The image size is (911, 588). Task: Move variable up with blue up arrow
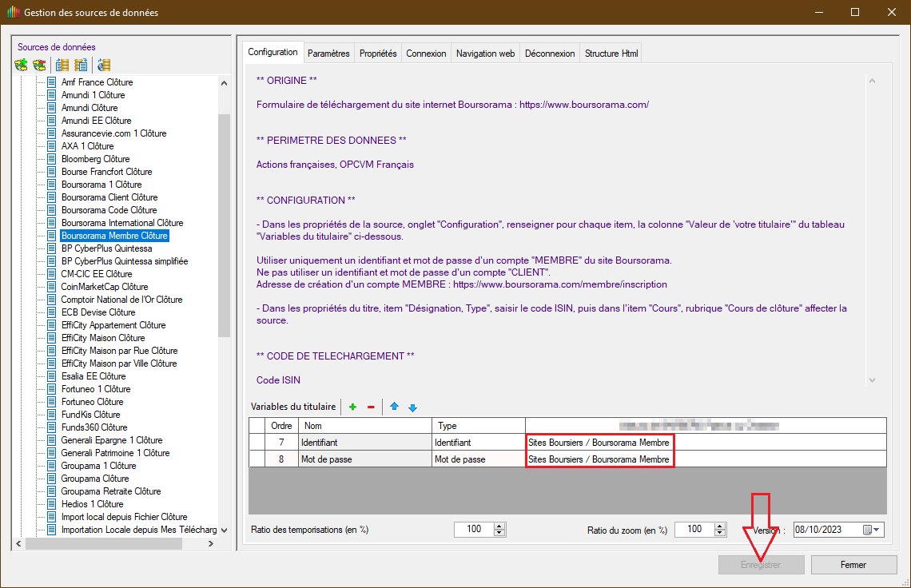click(x=394, y=407)
